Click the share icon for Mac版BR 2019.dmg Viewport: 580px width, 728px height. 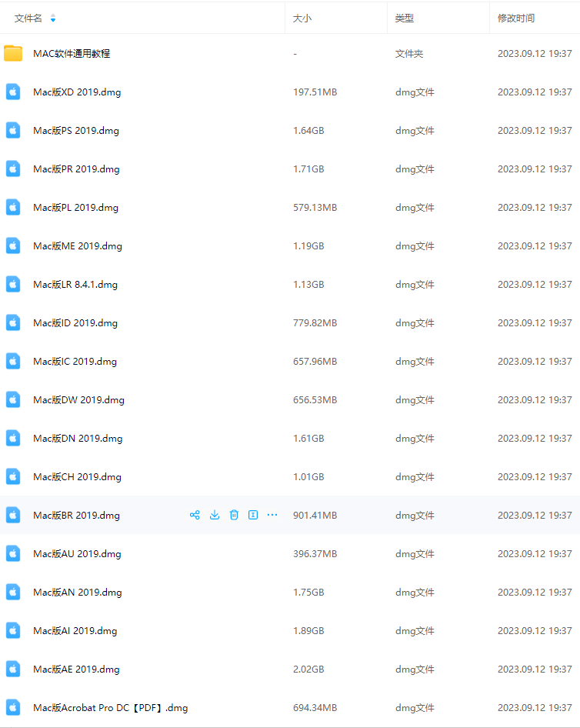(x=195, y=515)
